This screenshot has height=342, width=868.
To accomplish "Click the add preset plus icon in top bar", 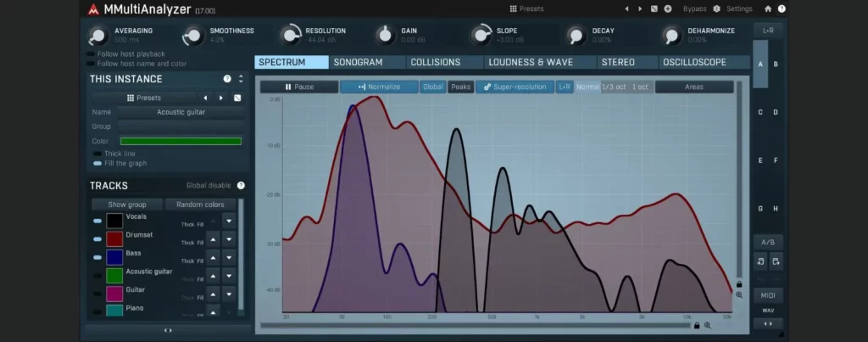I will click(668, 8).
